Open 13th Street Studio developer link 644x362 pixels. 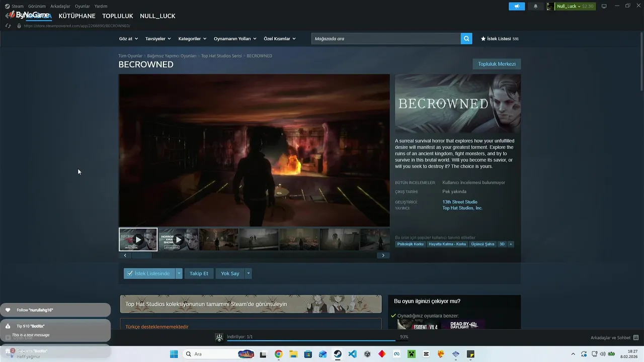tap(460, 202)
